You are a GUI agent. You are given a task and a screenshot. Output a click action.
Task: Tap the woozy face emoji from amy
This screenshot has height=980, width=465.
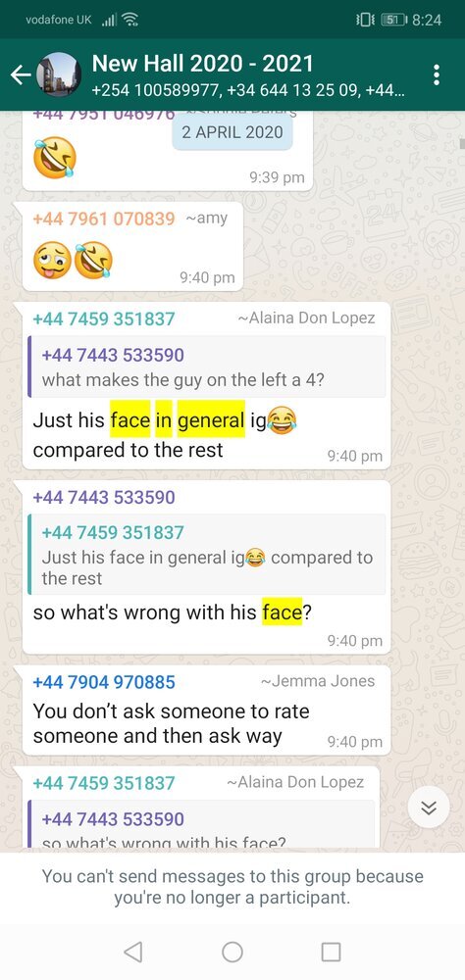click(52, 260)
